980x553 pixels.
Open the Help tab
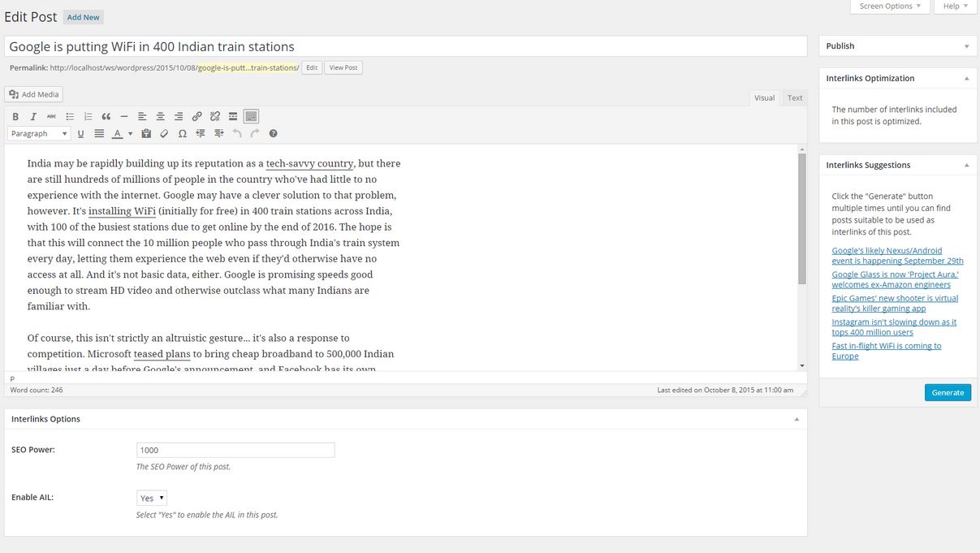pos(956,6)
